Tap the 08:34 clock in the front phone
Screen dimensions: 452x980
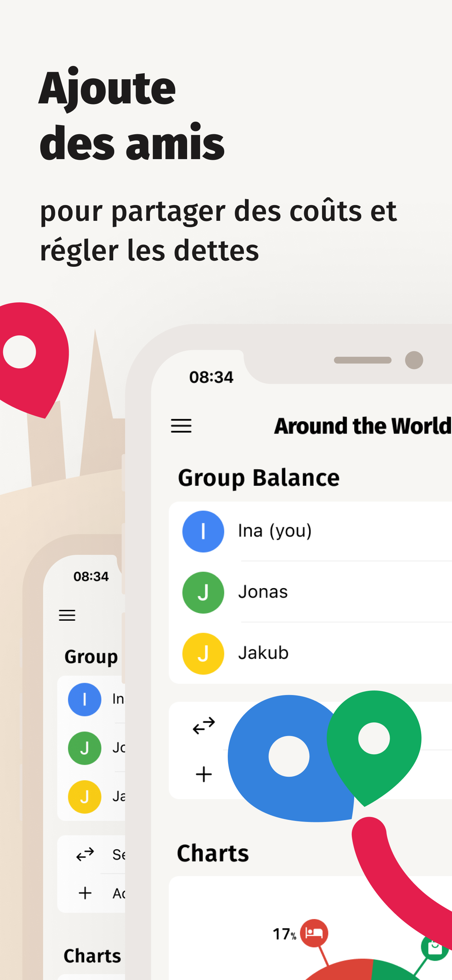(x=211, y=377)
